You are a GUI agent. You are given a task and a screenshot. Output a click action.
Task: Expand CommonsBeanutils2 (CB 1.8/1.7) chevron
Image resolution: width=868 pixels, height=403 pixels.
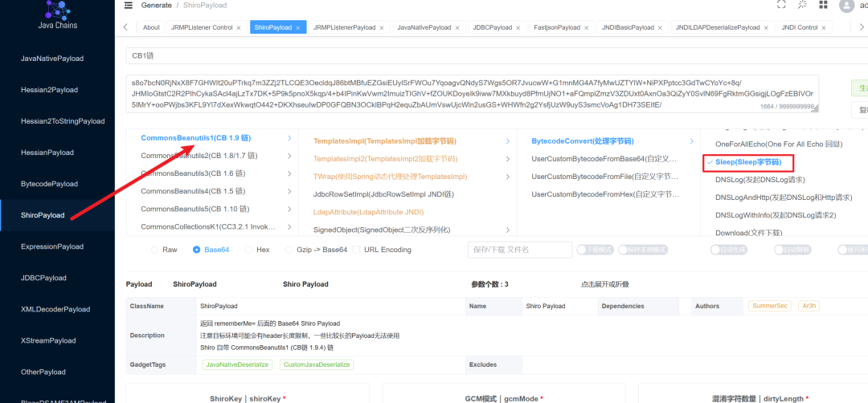(x=289, y=156)
